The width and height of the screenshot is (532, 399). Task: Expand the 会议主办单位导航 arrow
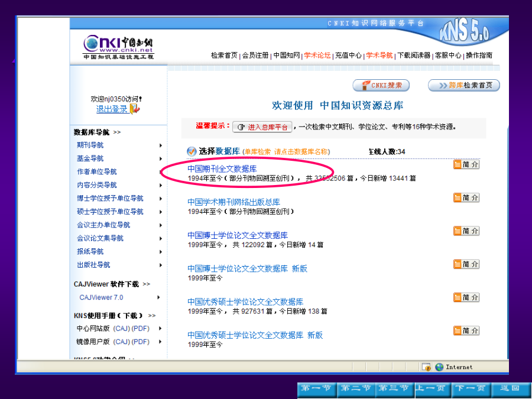tap(161, 225)
